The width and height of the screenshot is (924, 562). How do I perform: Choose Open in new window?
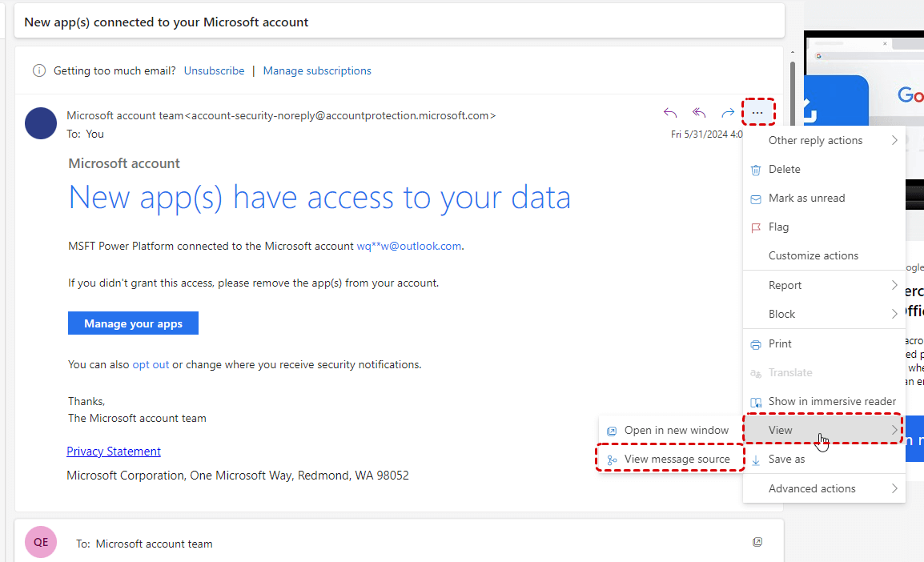point(676,431)
